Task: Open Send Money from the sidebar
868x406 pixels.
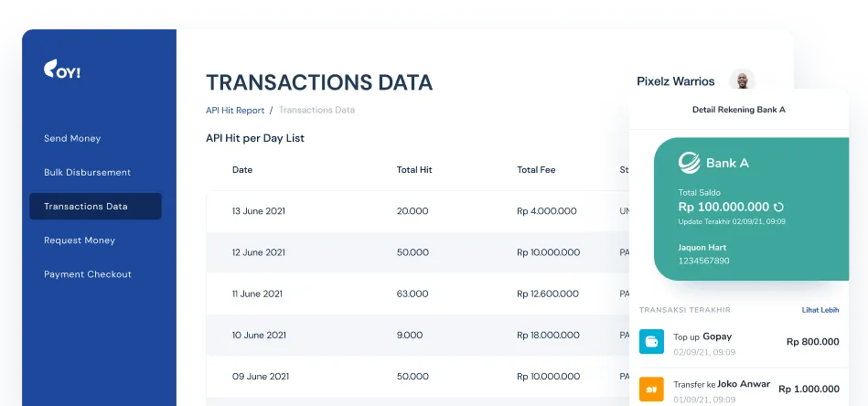Action: (72, 139)
